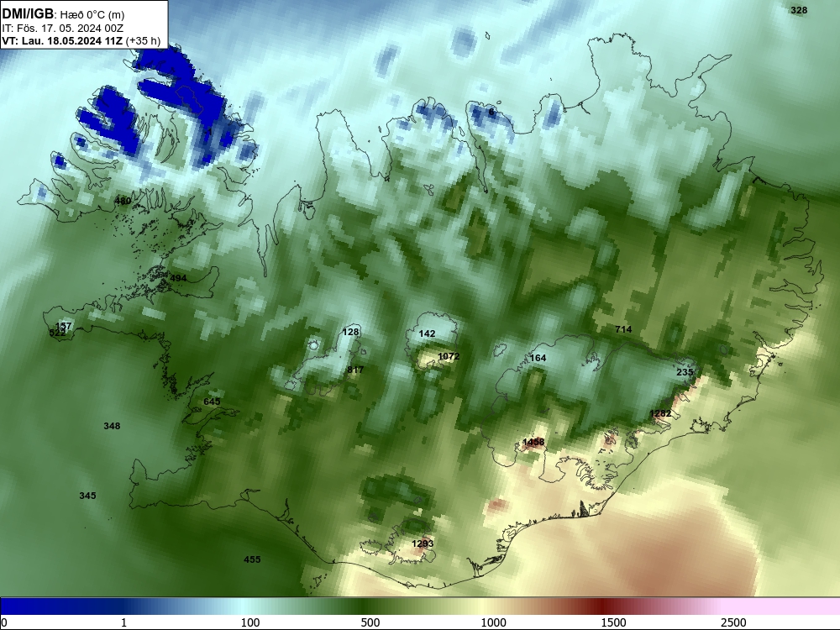The width and height of the screenshot is (840, 630).
Task: Click the map value 480
Action: tap(123, 201)
